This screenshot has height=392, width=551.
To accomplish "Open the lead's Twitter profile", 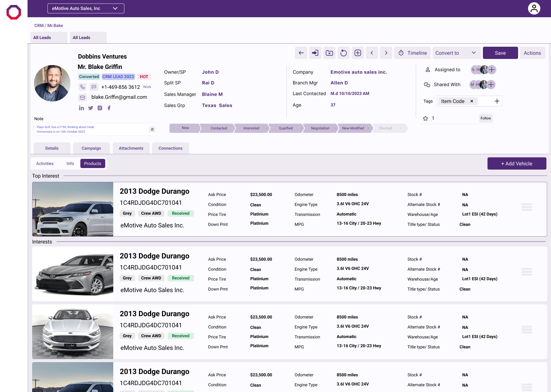I will click(x=91, y=108).
